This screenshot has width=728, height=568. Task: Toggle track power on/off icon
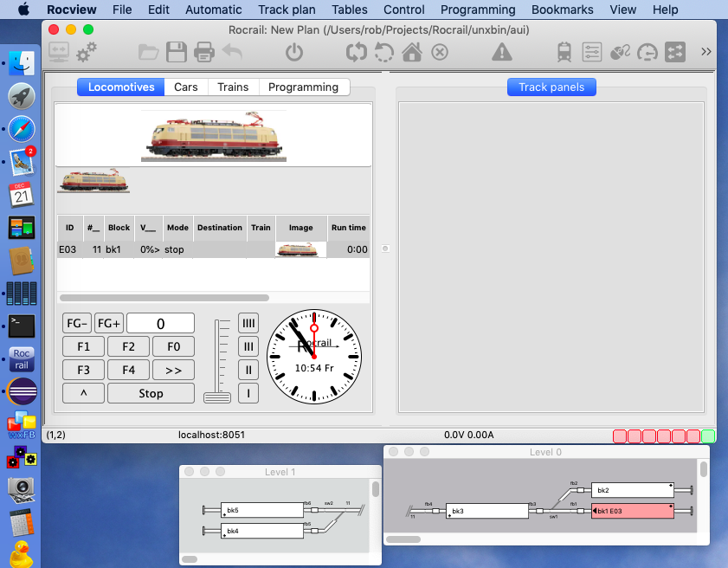[294, 52]
